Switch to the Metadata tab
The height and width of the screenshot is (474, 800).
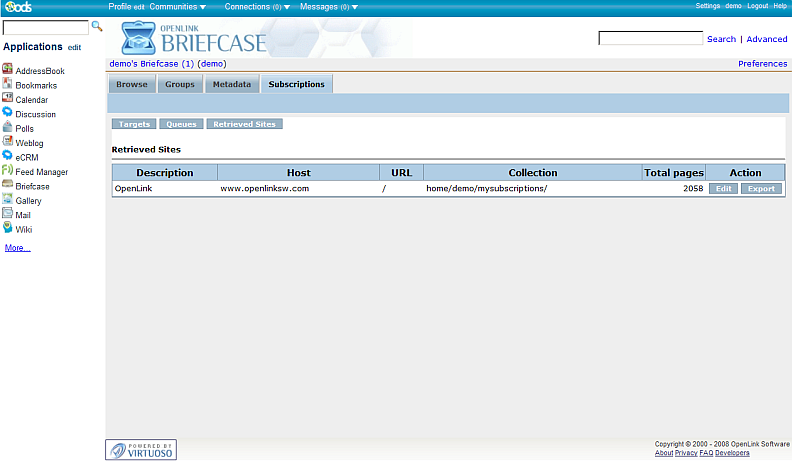pyautogui.click(x=232, y=85)
